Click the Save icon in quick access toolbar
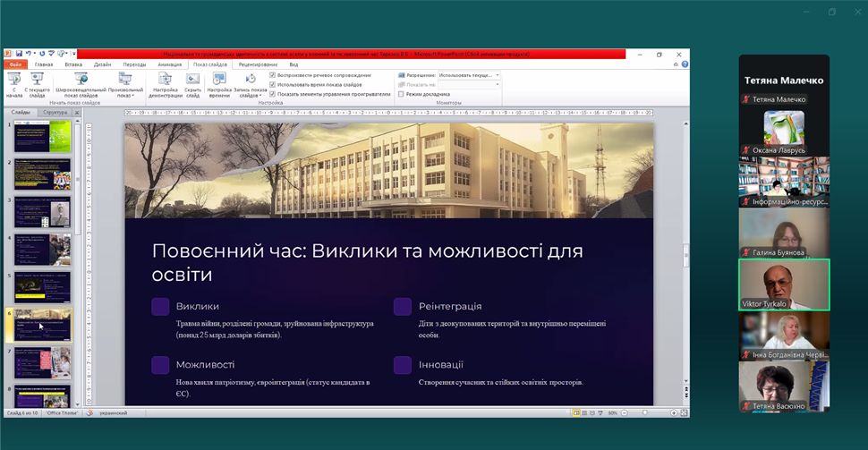 19,55
